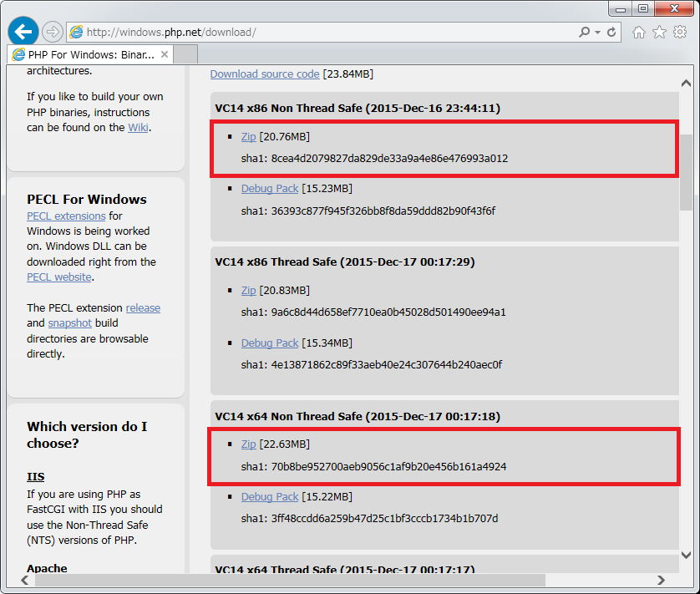The image size is (700, 594).
Task: Open the Home page icon
Action: coord(639,32)
